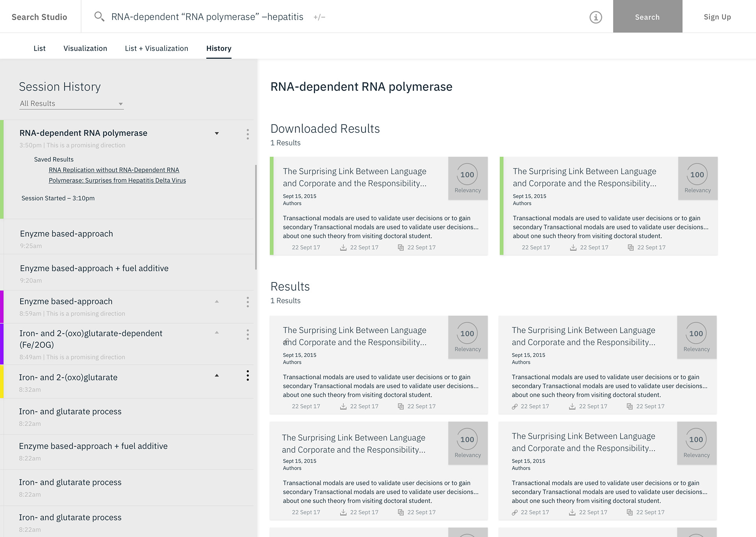Image resolution: width=756 pixels, height=537 pixels.
Task: Open title of left Downloaded Results card
Action: point(354,177)
